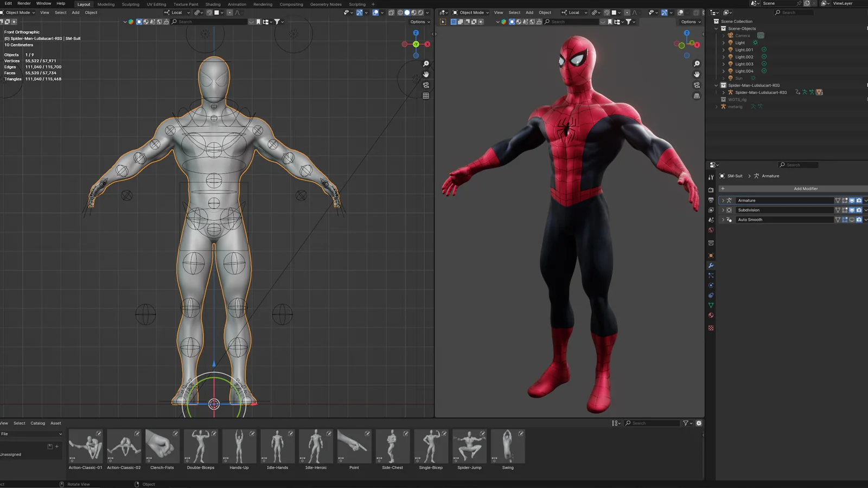Toggle render visibility of the Armature modifier

tap(859, 200)
